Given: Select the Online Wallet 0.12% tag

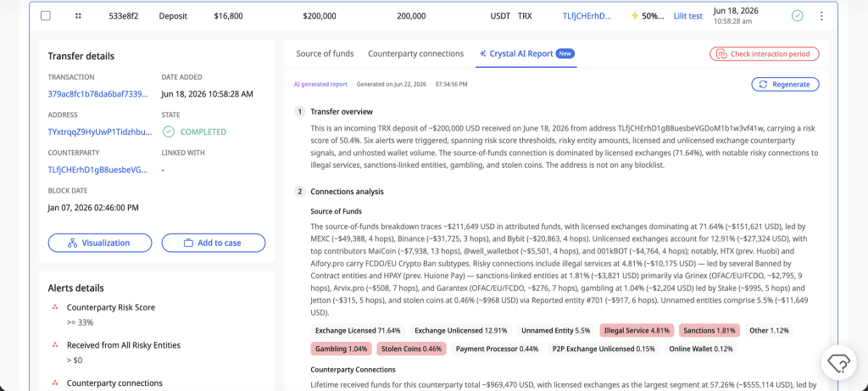Looking at the screenshot, I should [x=701, y=349].
